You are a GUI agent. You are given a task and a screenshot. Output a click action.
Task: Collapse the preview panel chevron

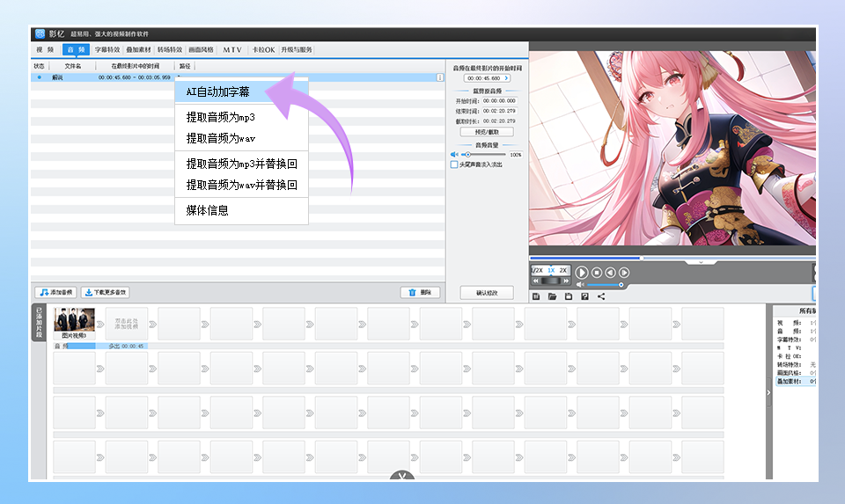pos(701,262)
